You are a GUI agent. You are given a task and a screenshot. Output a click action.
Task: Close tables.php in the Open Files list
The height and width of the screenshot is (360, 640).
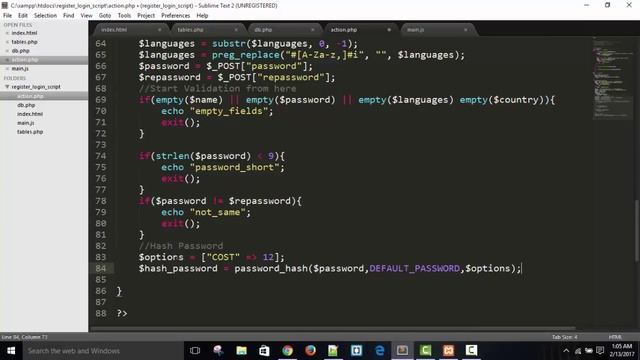[7, 42]
